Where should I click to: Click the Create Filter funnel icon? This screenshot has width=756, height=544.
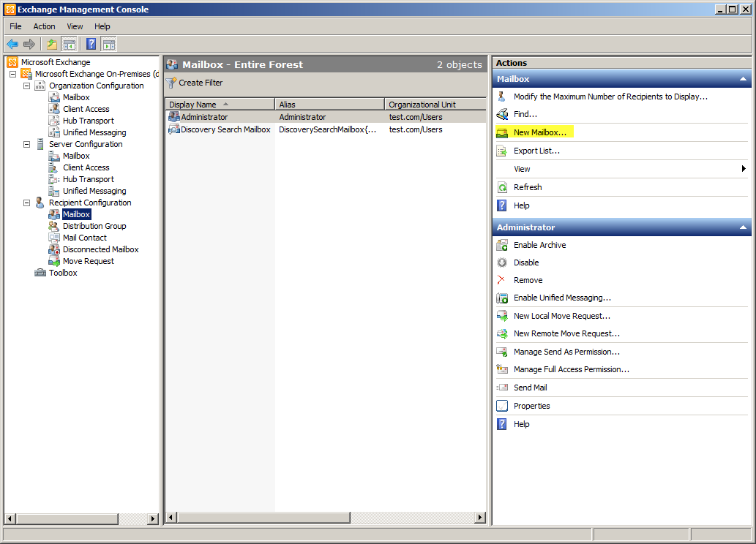click(171, 83)
